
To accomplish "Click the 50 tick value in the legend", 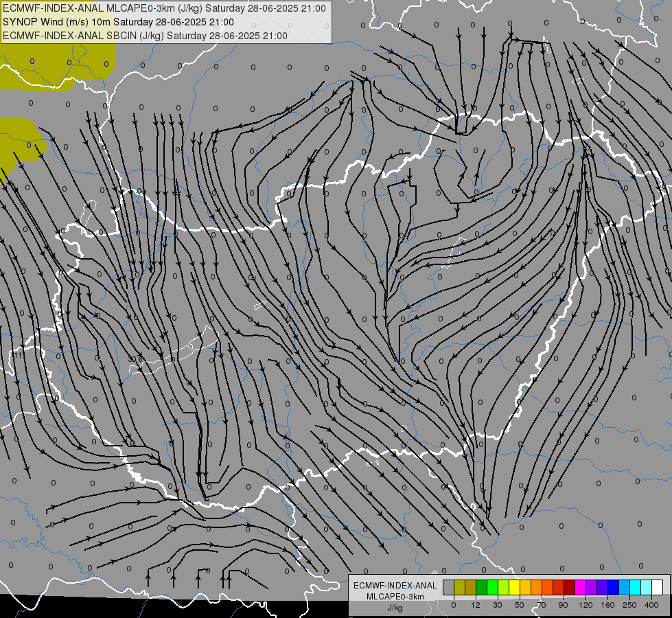I will pos(520,605).
